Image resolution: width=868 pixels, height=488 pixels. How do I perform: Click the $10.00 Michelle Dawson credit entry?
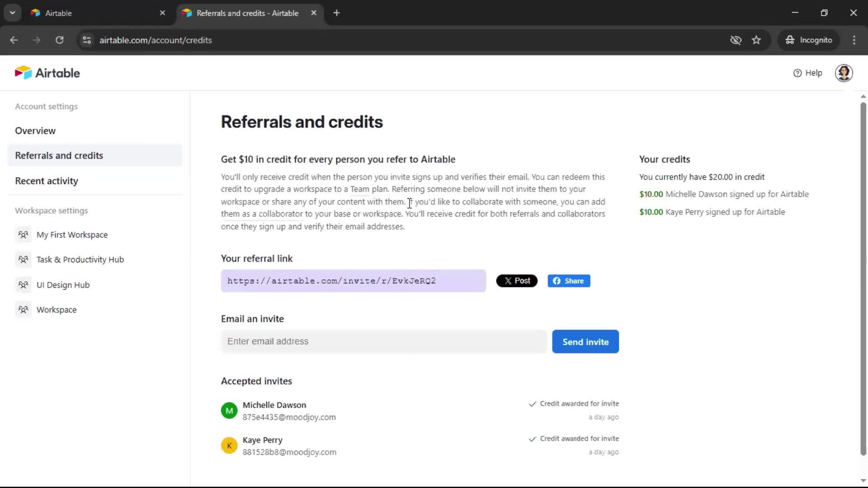(x=724, y=194)
